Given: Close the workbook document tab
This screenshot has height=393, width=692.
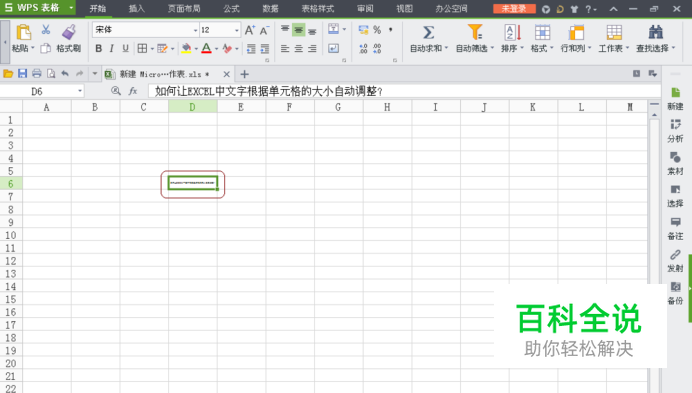Looking at the screenshot, I should (x=226, y=74).
